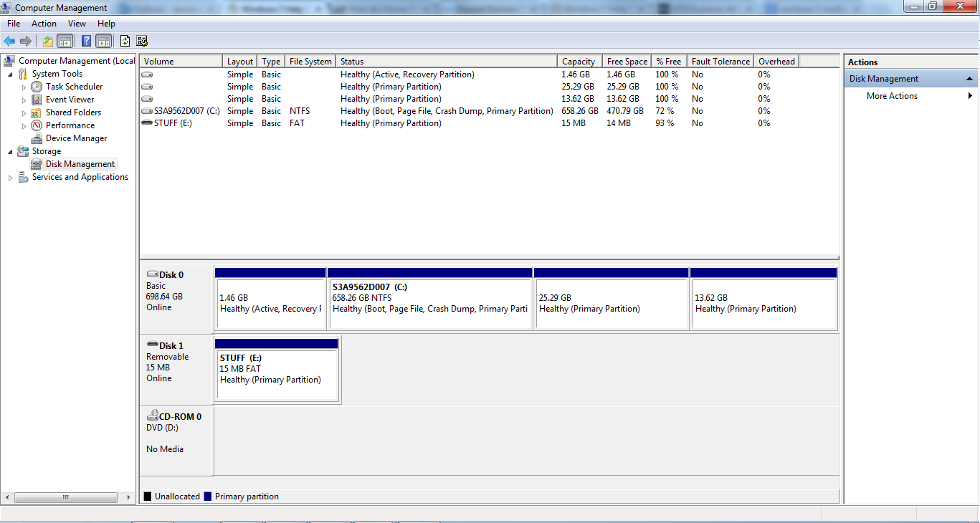Click the CD-ROM 0 disc icon
This screenshot has width=980, height=523.
coord(152,416)
